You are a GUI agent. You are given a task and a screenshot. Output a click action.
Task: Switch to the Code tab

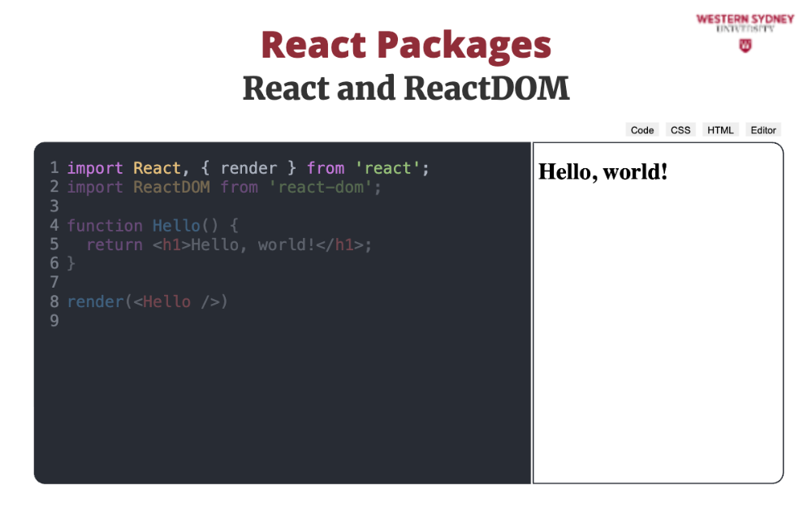642,130
